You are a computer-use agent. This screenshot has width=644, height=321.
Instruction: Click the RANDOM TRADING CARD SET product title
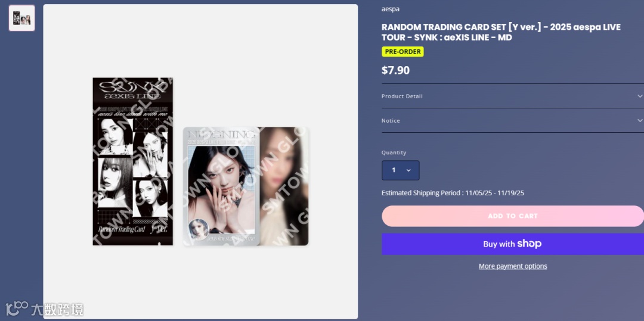click(x=501, y=32)
